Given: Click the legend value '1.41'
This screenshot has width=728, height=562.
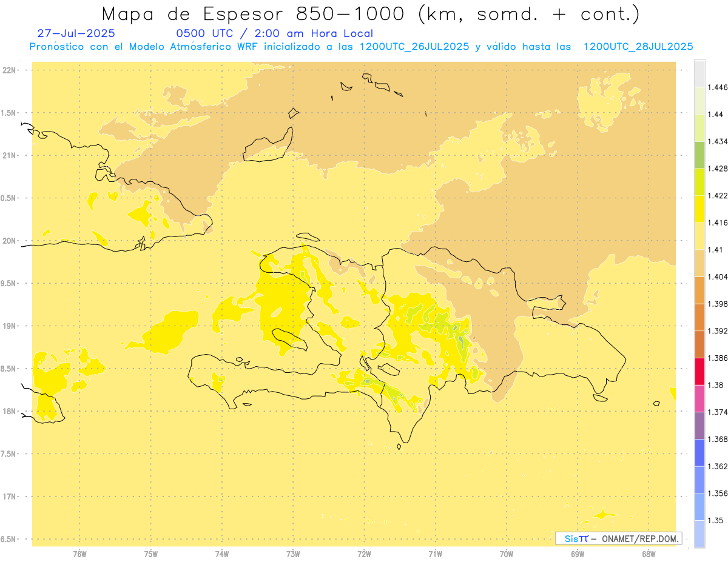Looking at the screenshot, I should coord(716,249).
